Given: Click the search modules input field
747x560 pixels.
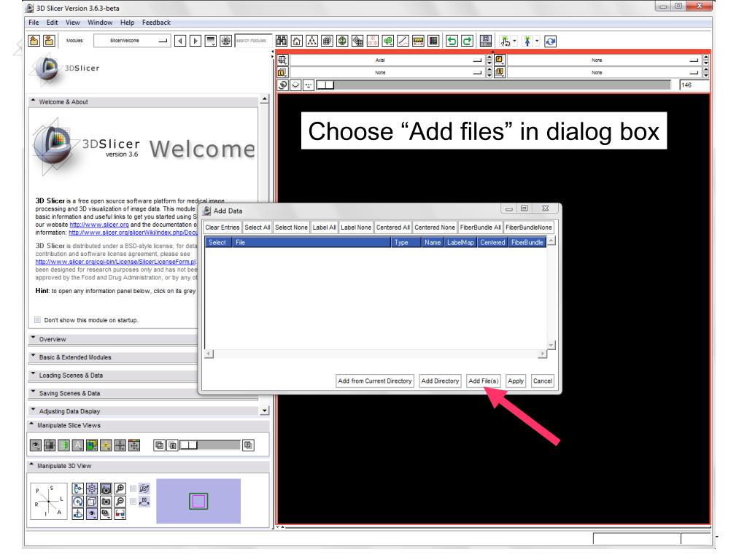Looking at the screenshot, I should pyautogui.click(x=253, y=41).
